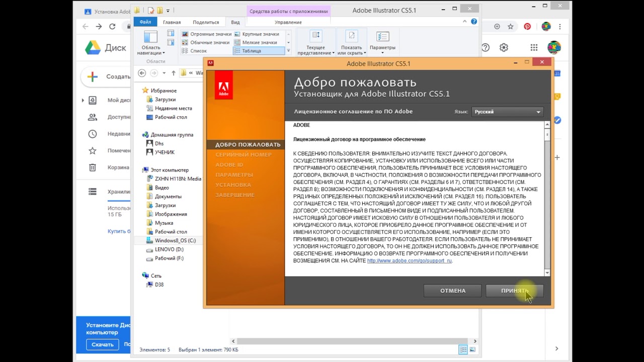Select the Рабочий (F:) drive
This screenshot has height=362, width=644.
coord(165,258)
